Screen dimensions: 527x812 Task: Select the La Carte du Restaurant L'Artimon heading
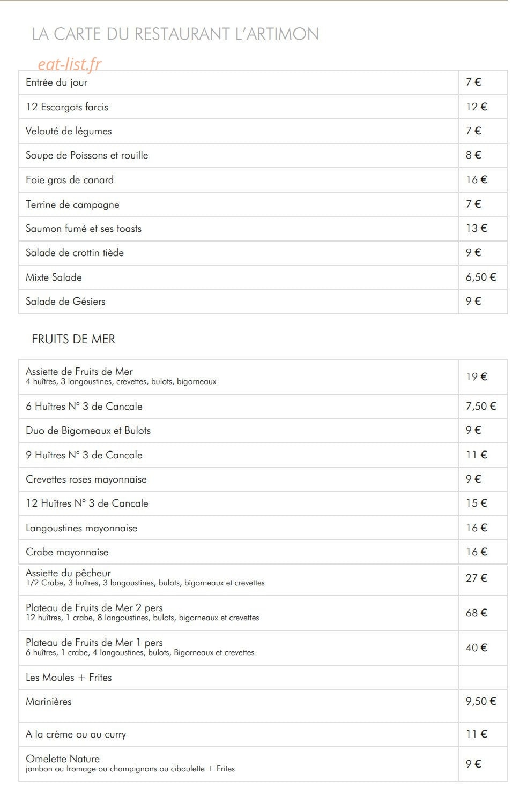175,34
